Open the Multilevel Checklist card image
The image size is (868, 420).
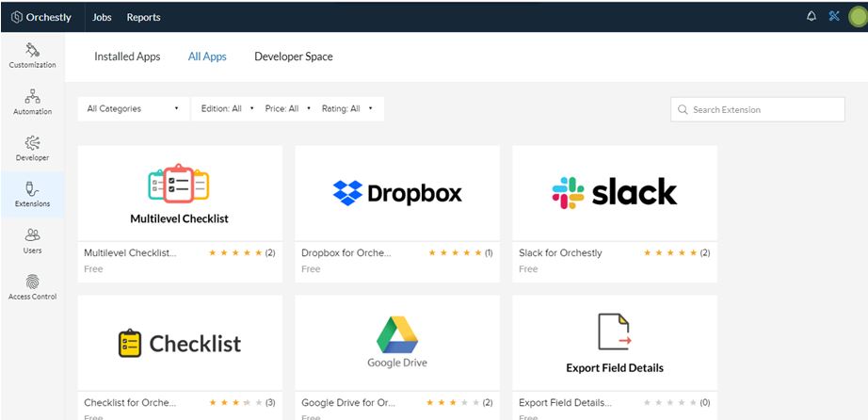pyautogui.click(x=180, y=193)
